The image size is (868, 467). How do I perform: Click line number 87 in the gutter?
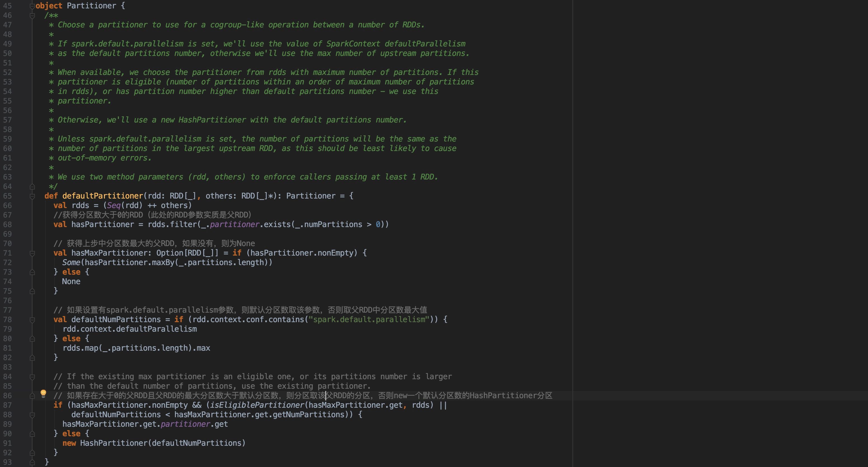pos(7,405)
